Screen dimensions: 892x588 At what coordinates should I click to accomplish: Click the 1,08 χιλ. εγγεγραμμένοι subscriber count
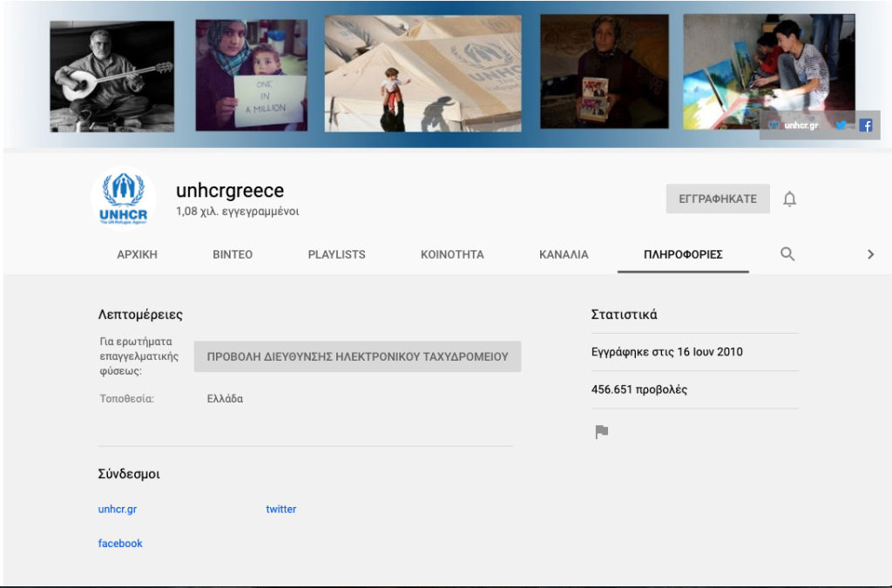[x=237, y=211]
